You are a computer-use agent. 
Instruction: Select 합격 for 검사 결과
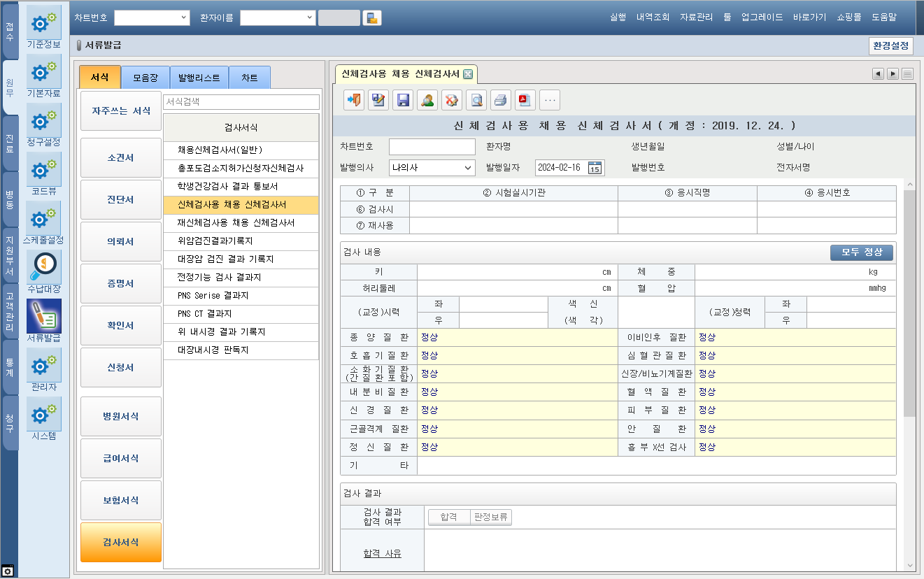tap(448, 517)
